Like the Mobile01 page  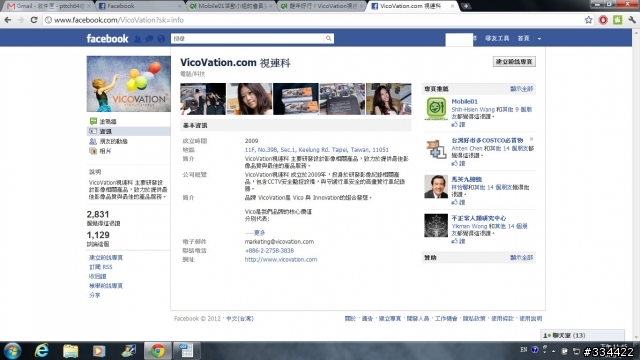(458, 124)
